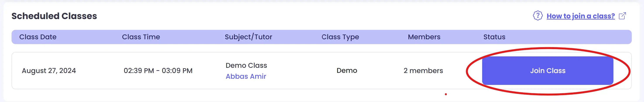Click the Status column header
Image resolution: width=644 pixels, height=102 pixels.
pyautogui.click(x=494, y=37)
